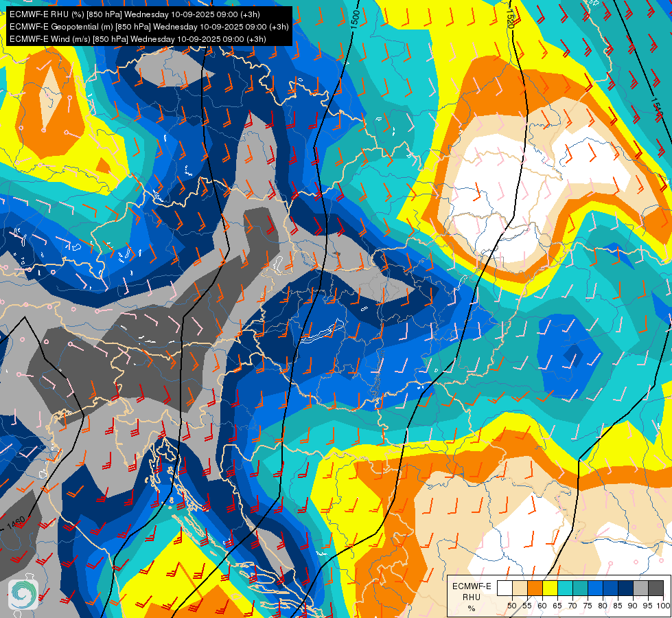The height and width of the screenshot is (618, 672).
Task: Click the navy 85-90 legend swatch
Action: point(625,588)
